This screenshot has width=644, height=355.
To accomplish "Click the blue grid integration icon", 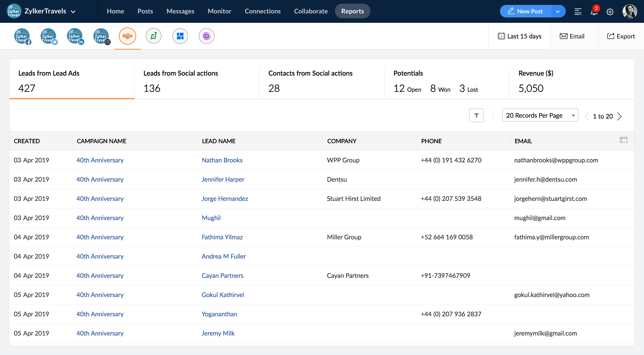I will [x=180, y=36].
